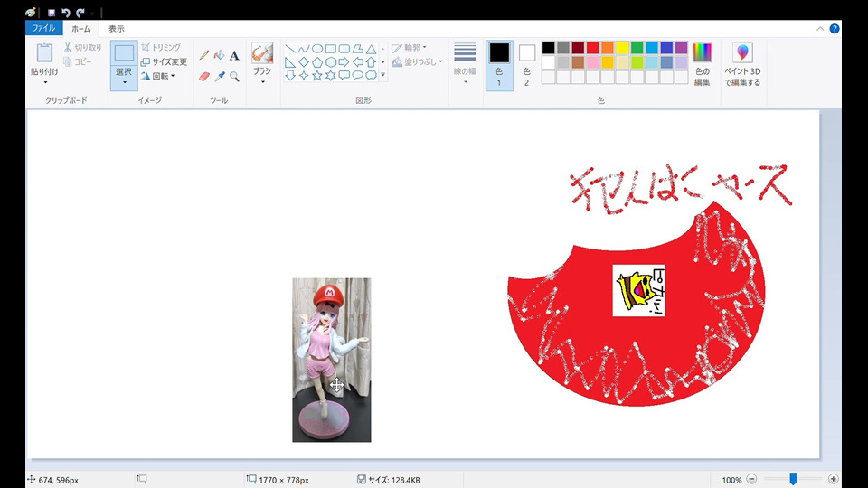Select the Pencil tool
The image size is (868, 488).
coord(204,55)
